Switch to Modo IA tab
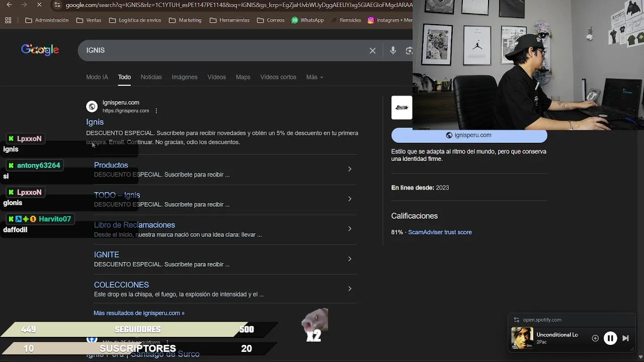 tap(97, 77)
